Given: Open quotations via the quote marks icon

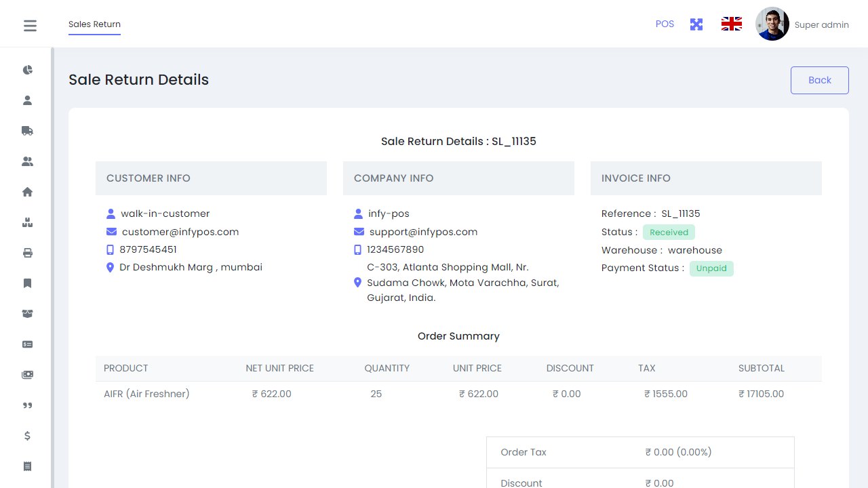Looking at the screenshot, I should point(27,405).
